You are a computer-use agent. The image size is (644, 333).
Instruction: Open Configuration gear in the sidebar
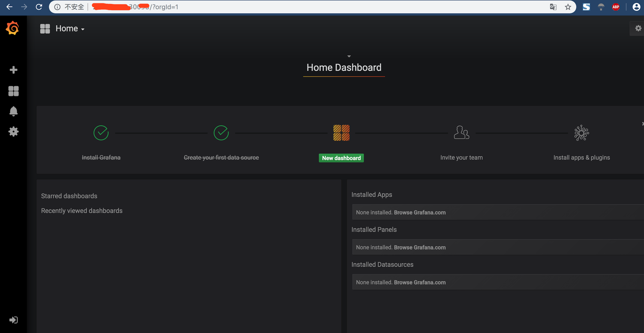point(13,132)
